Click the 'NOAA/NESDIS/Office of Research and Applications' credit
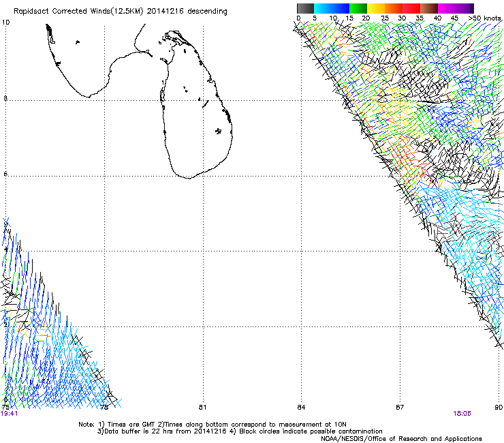504x443 pixels. (x=401, y=439)
